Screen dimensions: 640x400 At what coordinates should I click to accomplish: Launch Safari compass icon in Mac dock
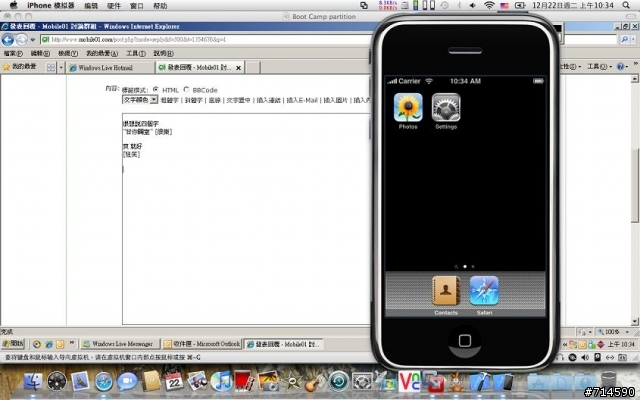(104, 382)
